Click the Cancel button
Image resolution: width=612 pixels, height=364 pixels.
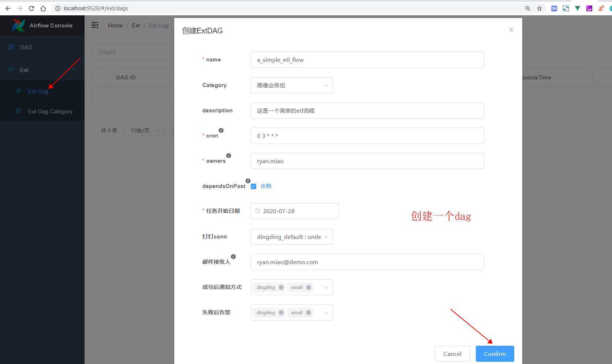(452, 354)
